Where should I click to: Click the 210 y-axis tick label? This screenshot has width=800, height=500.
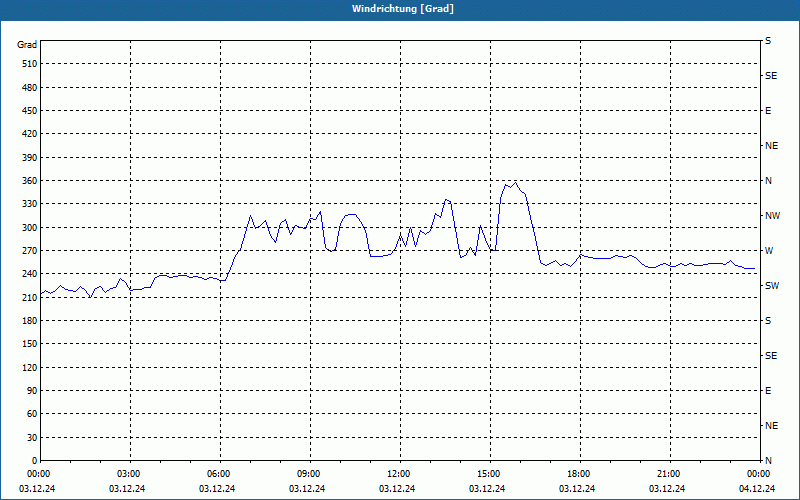pos(30,297)
